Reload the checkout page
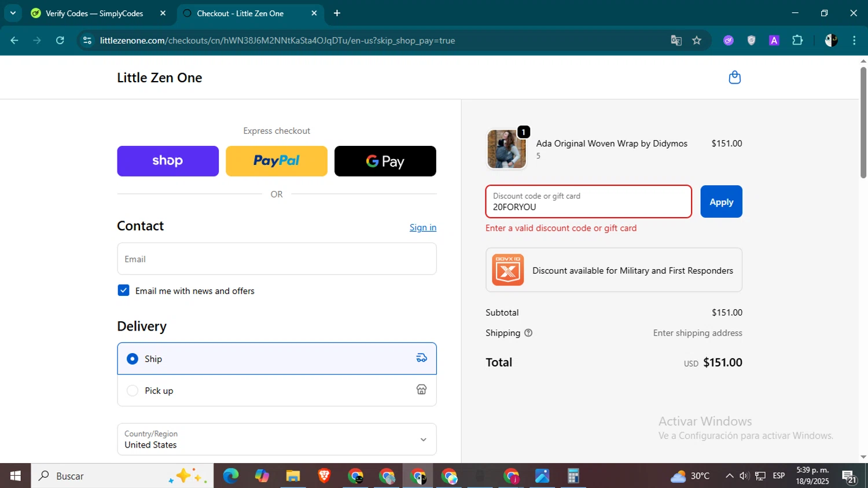 pos(60,41)
